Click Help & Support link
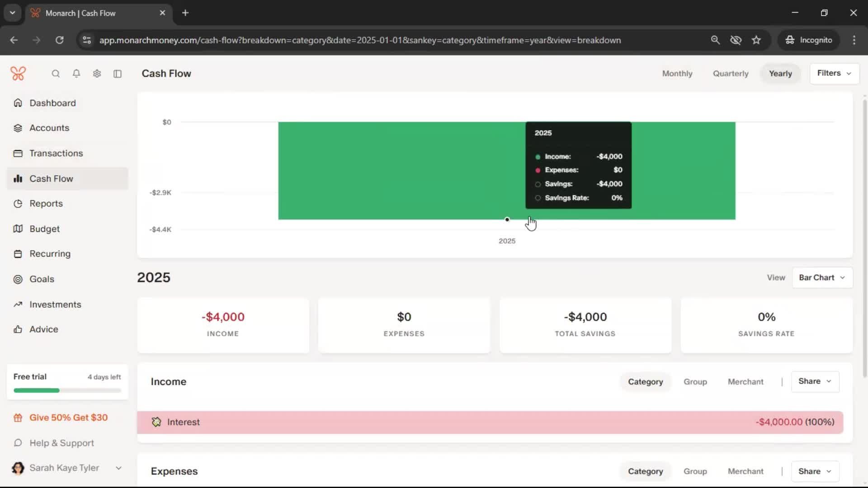The image size is (868, 488). coord(61,443)
